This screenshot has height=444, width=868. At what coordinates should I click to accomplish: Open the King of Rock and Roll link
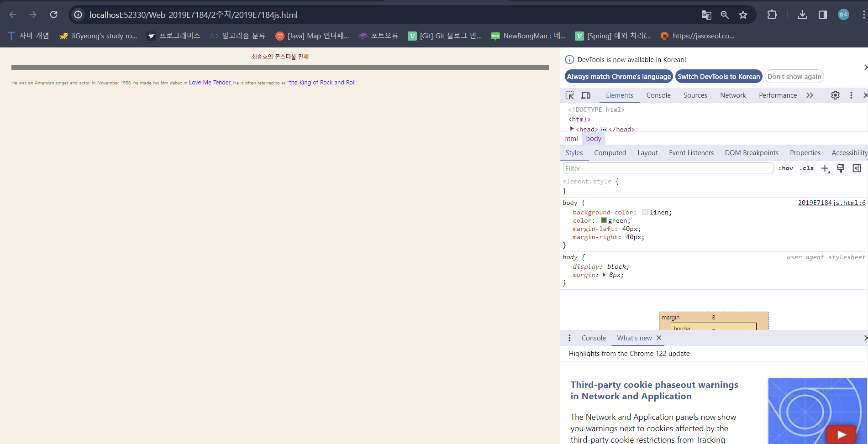(x=322, y=83)
